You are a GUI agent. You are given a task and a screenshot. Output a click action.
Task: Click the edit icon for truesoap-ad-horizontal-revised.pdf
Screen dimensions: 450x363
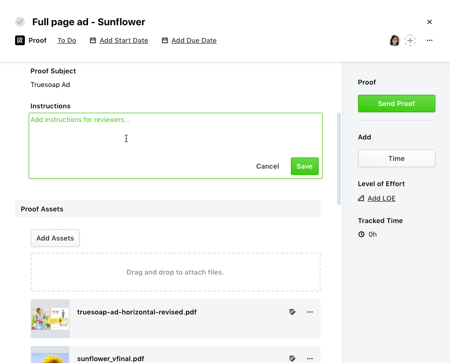[x=292, y=312]
